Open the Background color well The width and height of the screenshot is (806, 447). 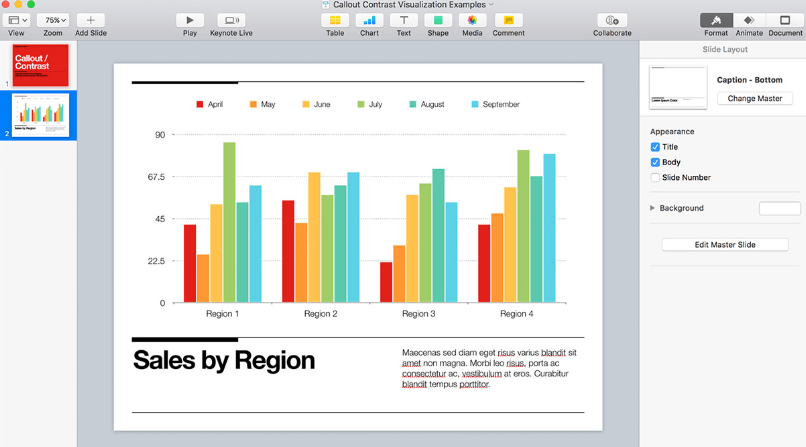tap(779, 209)
